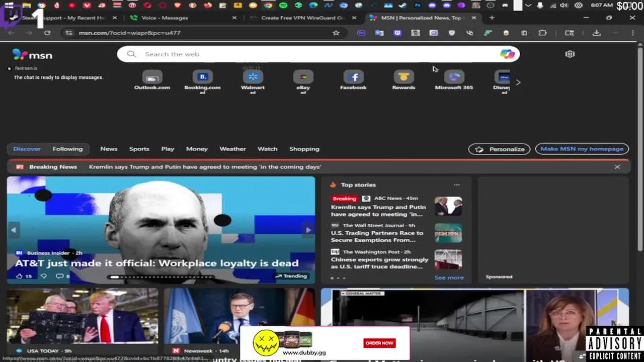The width and height of the screenshot is (644, 362).
Task: Open the Facebook shortcut
Action: [353, 80]
